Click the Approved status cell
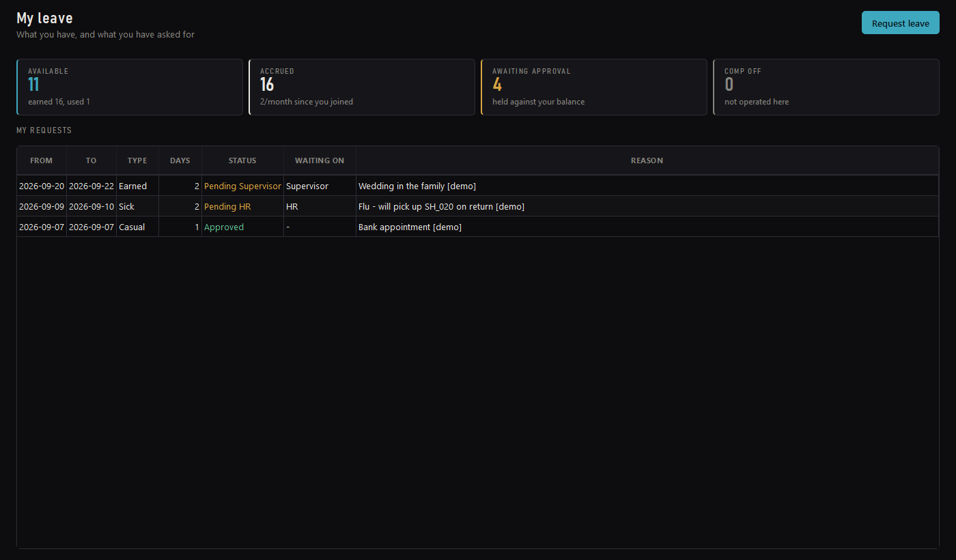 (242, 227)
